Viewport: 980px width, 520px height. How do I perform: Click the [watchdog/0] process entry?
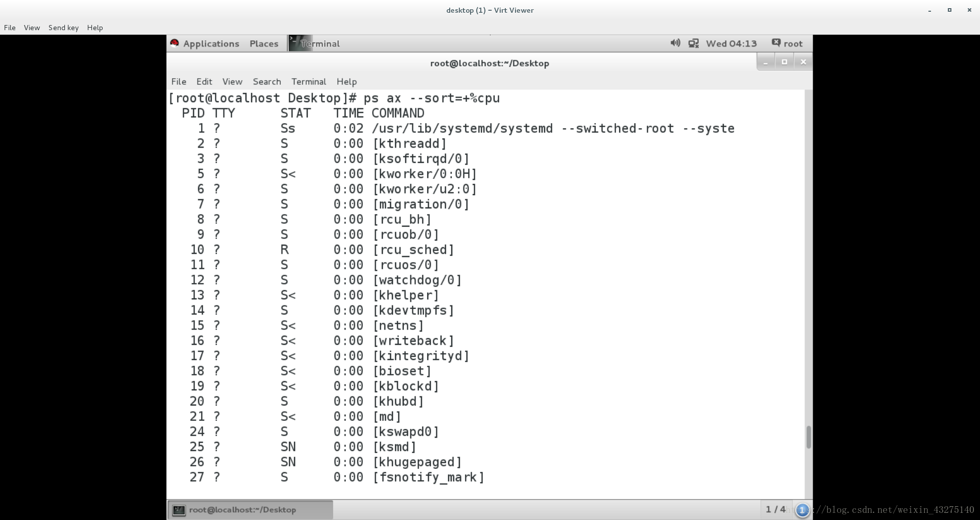(417, 280)
